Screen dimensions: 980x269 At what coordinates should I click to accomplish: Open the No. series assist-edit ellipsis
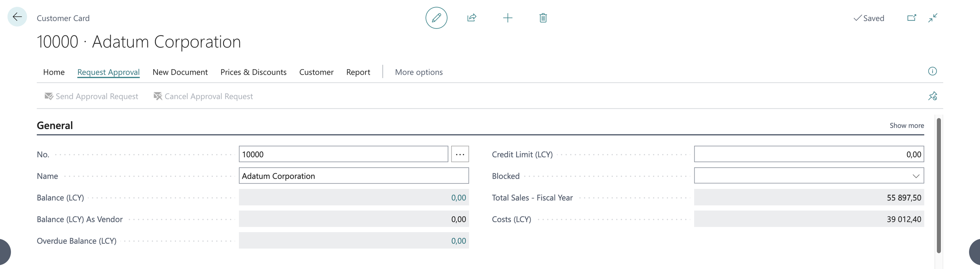click(x=460, y=154)
